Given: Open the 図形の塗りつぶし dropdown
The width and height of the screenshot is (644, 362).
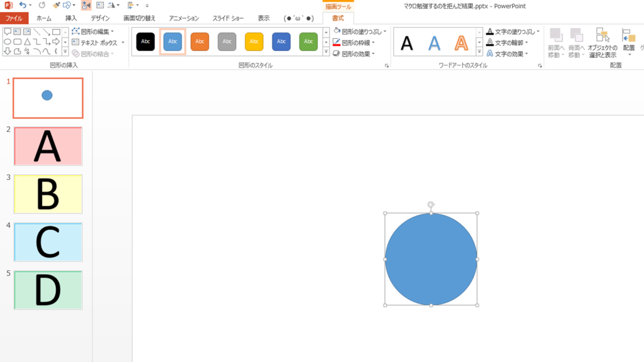Looking at the screenshot, I should coord(360,31).
